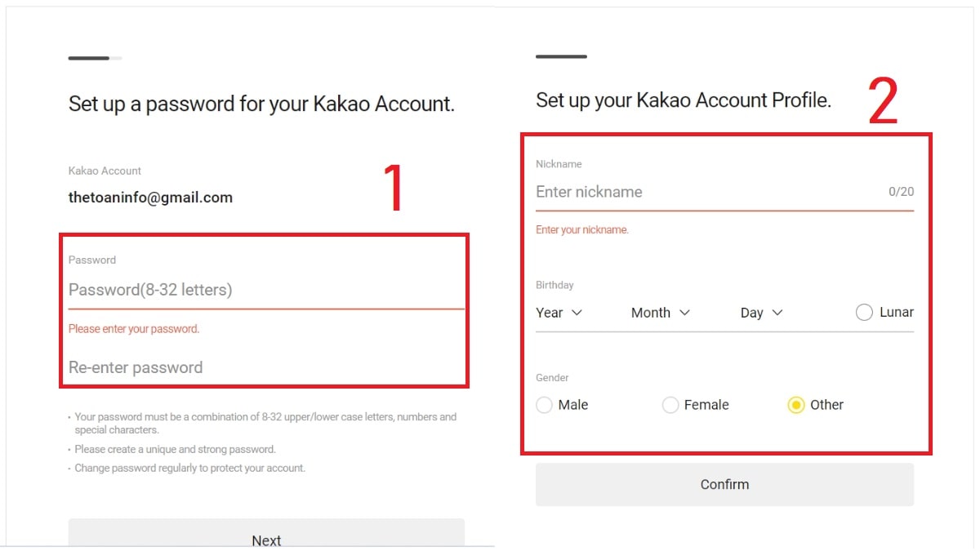980x551 pixels.
Task: Select the Male gender radio button
Action: [545, 405]
